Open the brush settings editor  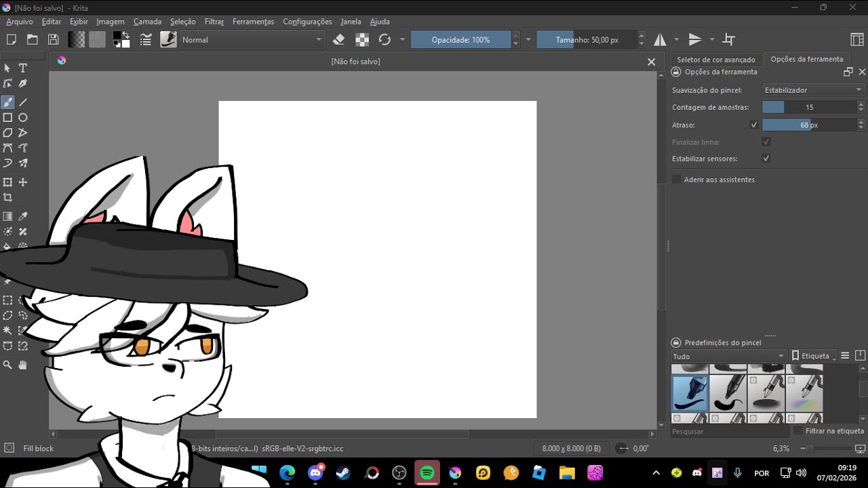point(145,40)
